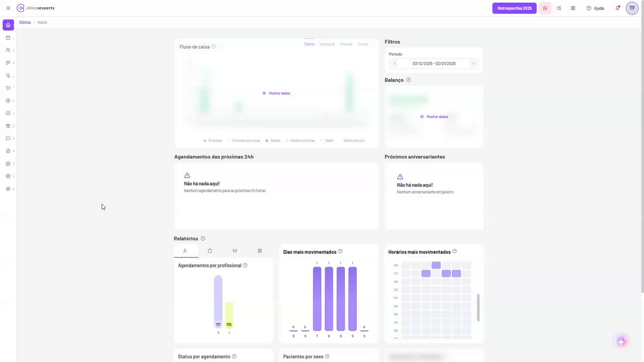Switch cash flow to Semanal tab
644x362 pixels.
click(x=327, y=44)
